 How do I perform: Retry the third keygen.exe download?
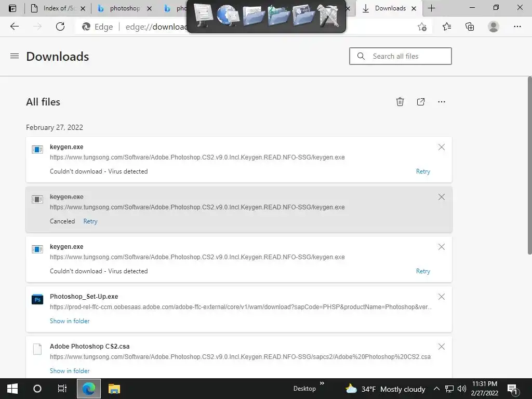coord(423,271)
